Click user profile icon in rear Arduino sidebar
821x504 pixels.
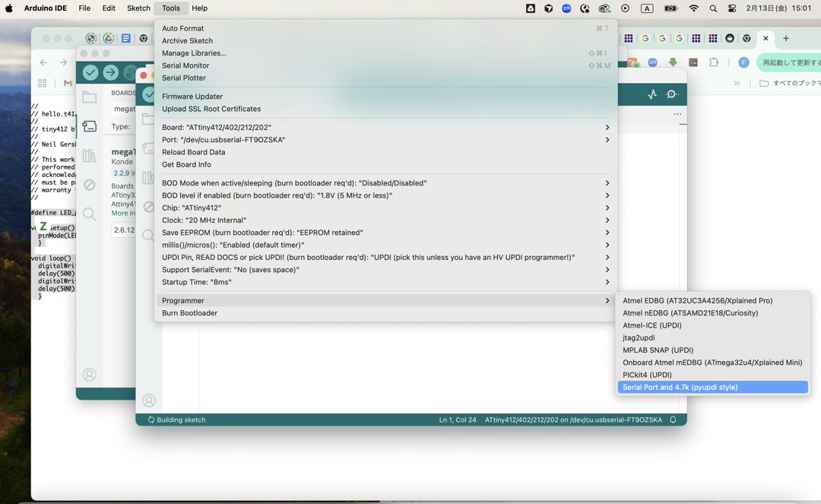[90, 375]
